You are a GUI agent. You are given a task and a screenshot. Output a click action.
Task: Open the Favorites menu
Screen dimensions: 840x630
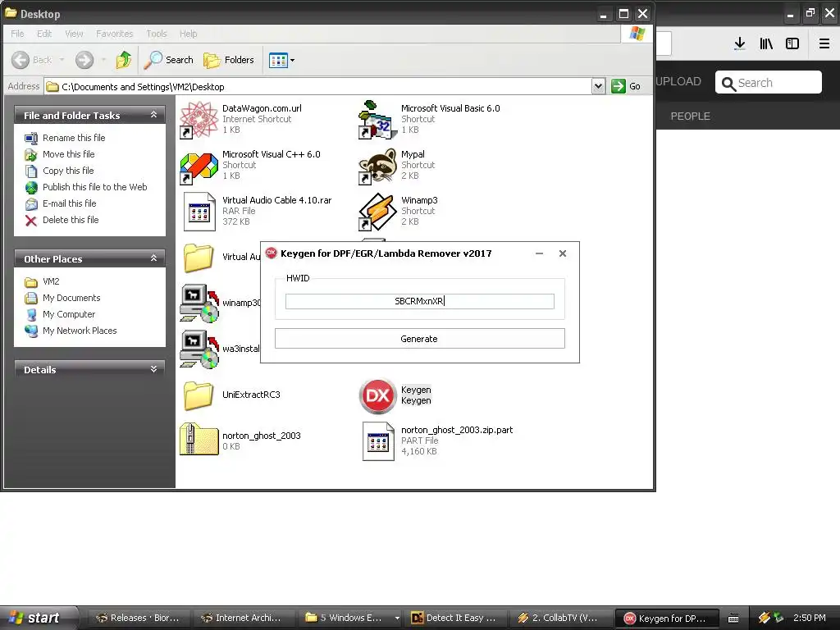click(x=115, y=34)
